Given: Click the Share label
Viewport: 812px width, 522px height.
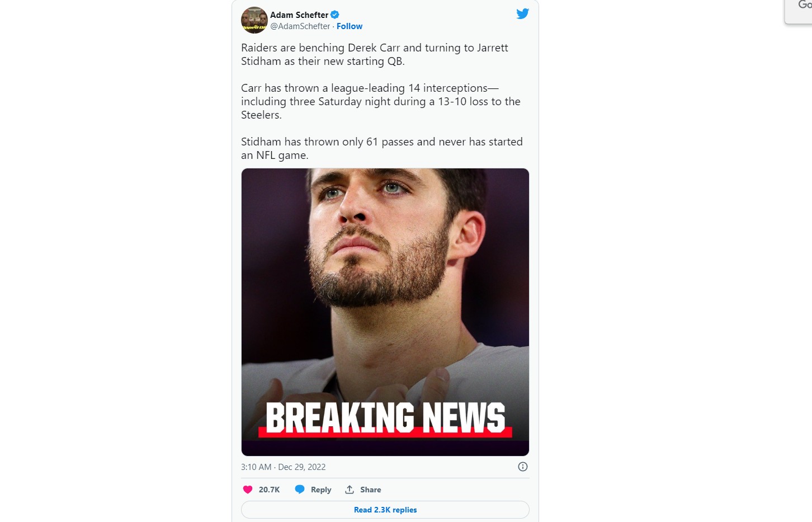Looking at the screenshot, I should point(370,490).
